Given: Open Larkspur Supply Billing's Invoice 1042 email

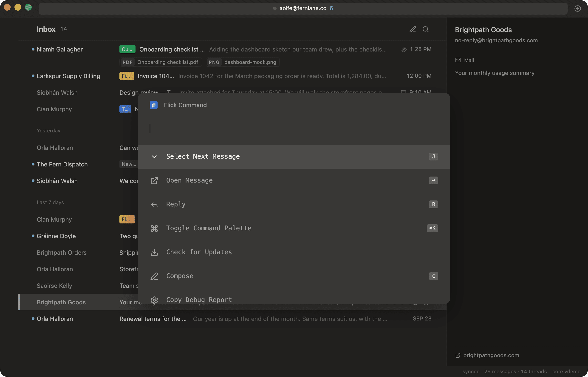Looking at the screenshot, I should [232, 76].
